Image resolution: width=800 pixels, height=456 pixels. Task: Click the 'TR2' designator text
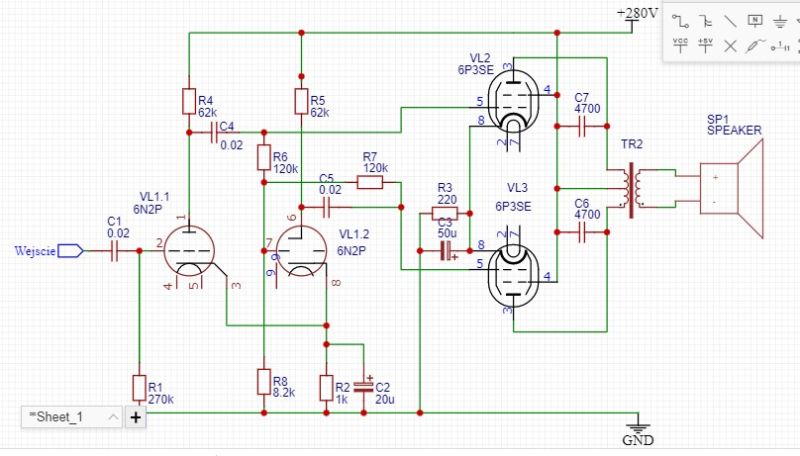[x=632, y=144]
